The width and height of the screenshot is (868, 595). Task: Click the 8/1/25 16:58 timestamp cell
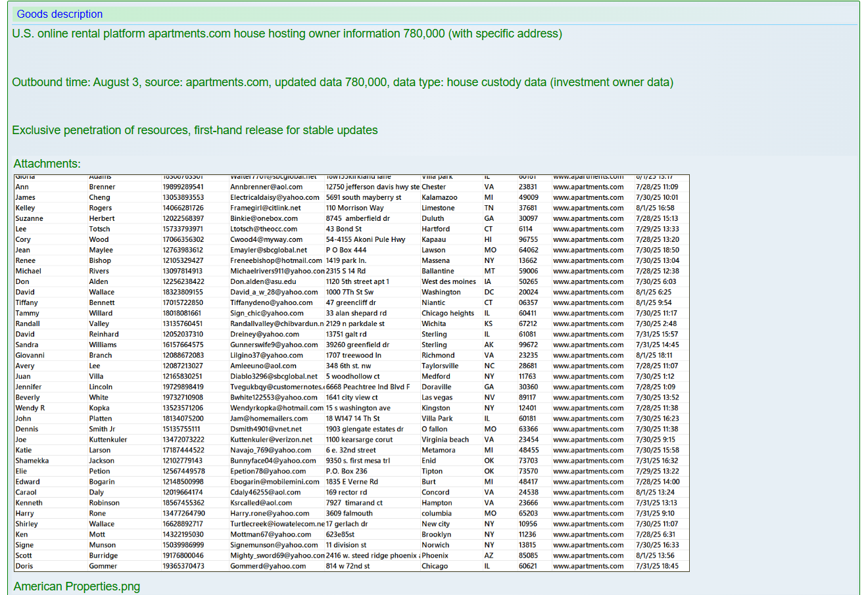[x=655, y=208]
